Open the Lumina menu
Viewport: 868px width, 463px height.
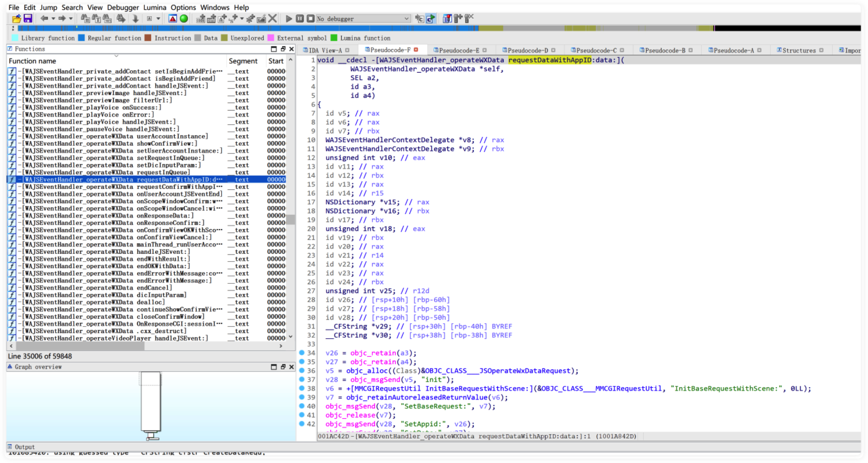tap(154, 7)
